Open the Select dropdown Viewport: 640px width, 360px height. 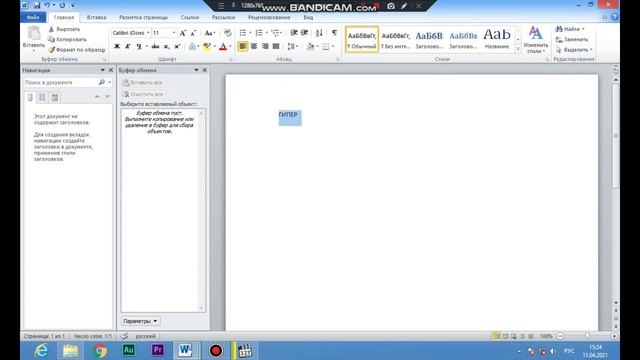(574, 50)
